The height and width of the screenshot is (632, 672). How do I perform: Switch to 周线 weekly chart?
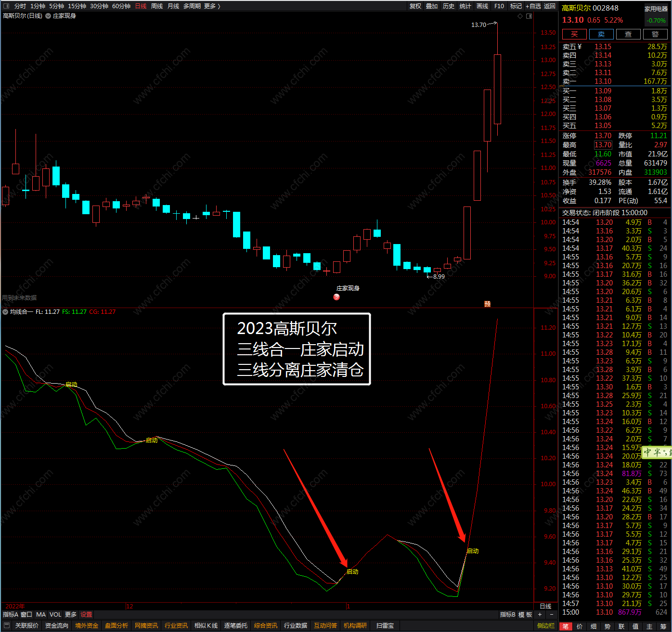point(157,6)
